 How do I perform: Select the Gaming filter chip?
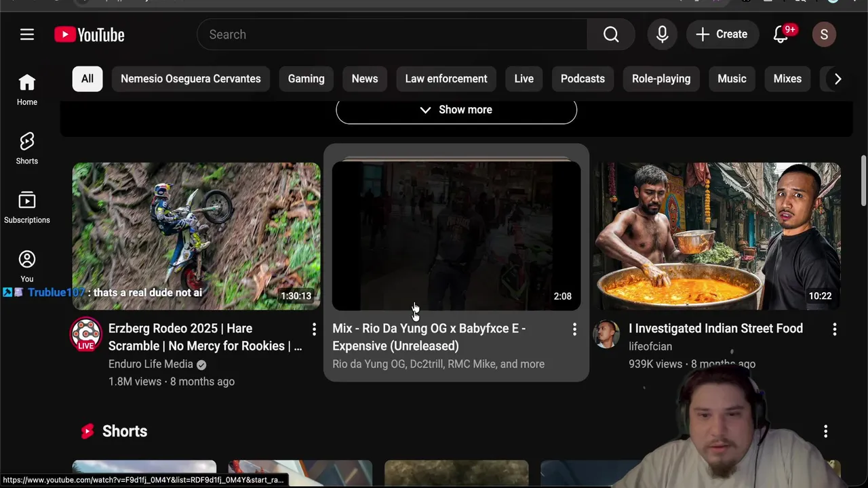point(306,79)
